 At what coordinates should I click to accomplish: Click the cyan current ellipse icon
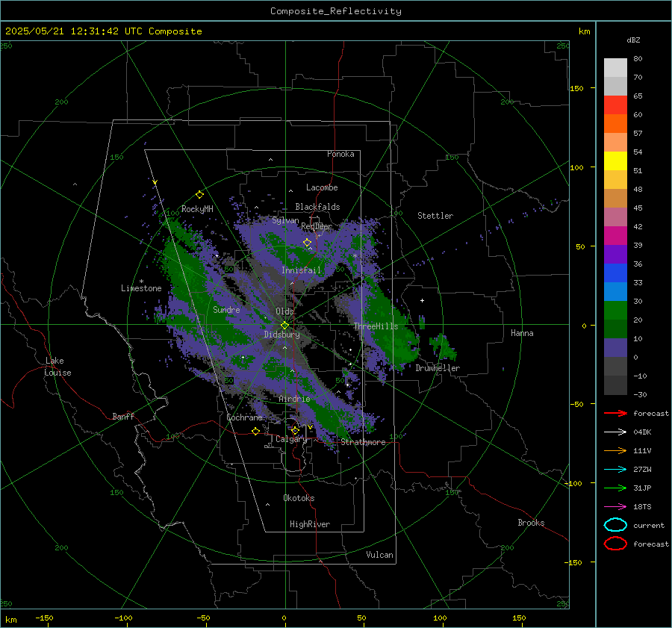point(615,525)
